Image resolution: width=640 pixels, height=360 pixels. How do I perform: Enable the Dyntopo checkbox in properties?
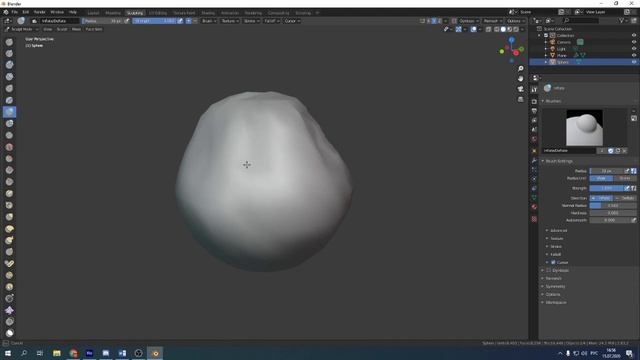tap(549, 271)
